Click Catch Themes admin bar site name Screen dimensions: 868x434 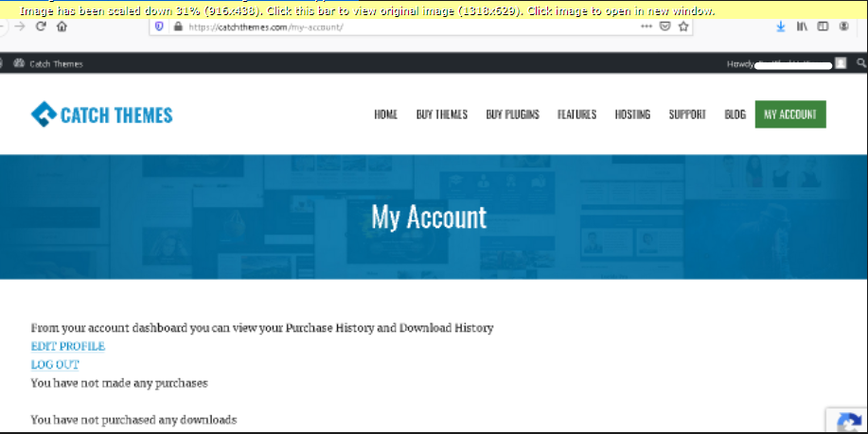pos(56,63)
